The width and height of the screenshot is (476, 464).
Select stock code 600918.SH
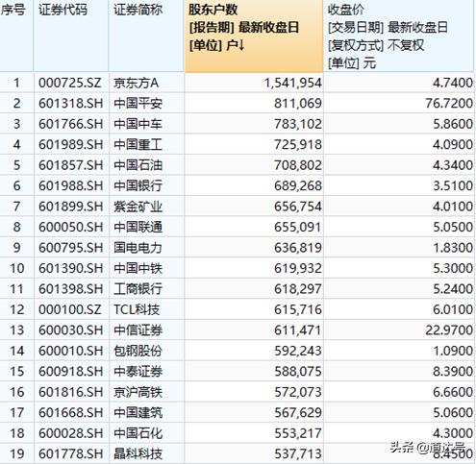point(71,371)
